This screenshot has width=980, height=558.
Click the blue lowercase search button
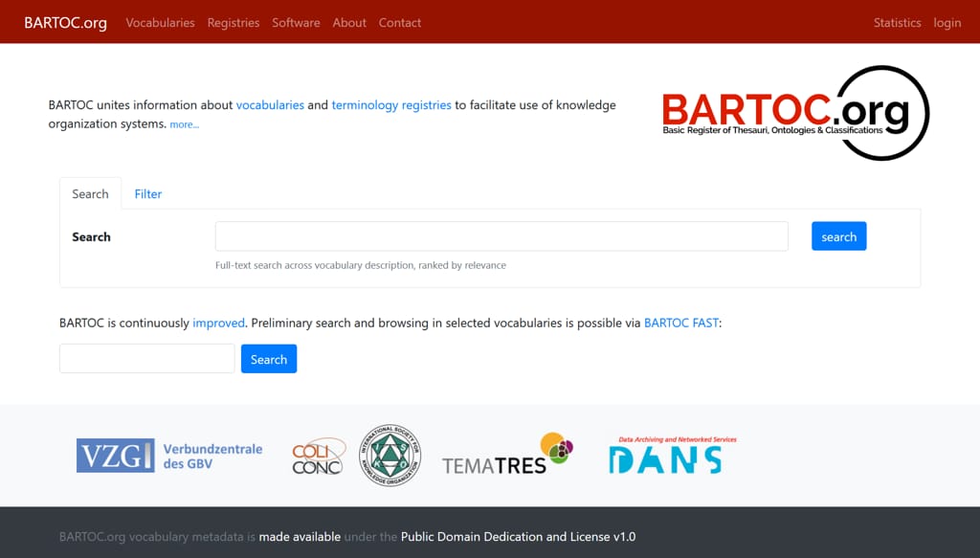pyautogui.click(x=838, y=236)
